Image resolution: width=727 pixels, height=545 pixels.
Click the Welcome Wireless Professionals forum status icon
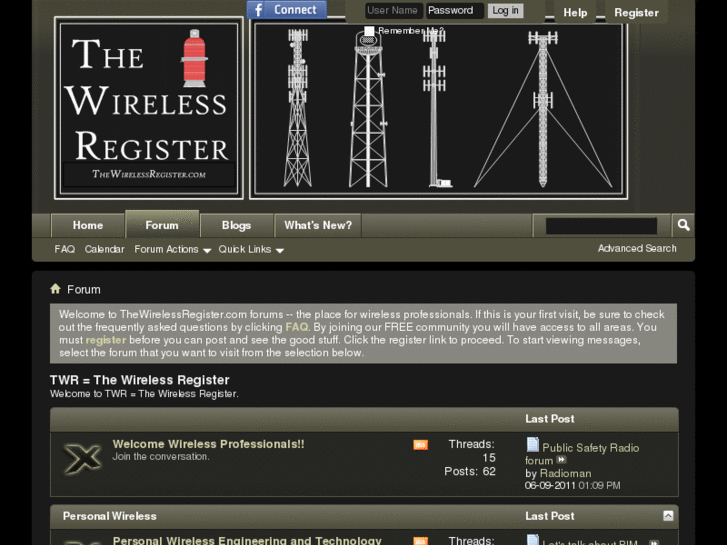coord(82,459)
